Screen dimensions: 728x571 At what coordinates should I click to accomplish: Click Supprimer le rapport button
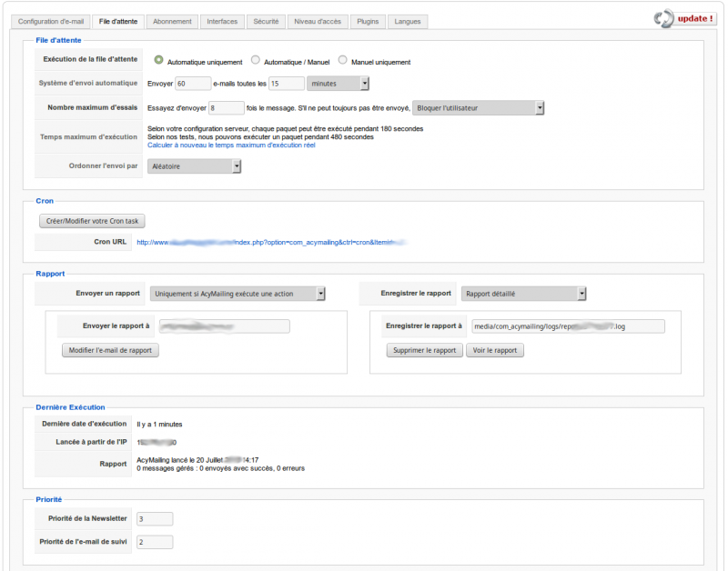(424, 350)
